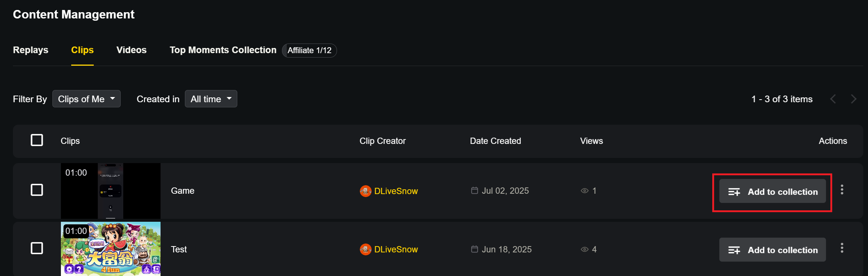Expand the All time dropdown
868x276 pixels.
(x=211, y=99)
